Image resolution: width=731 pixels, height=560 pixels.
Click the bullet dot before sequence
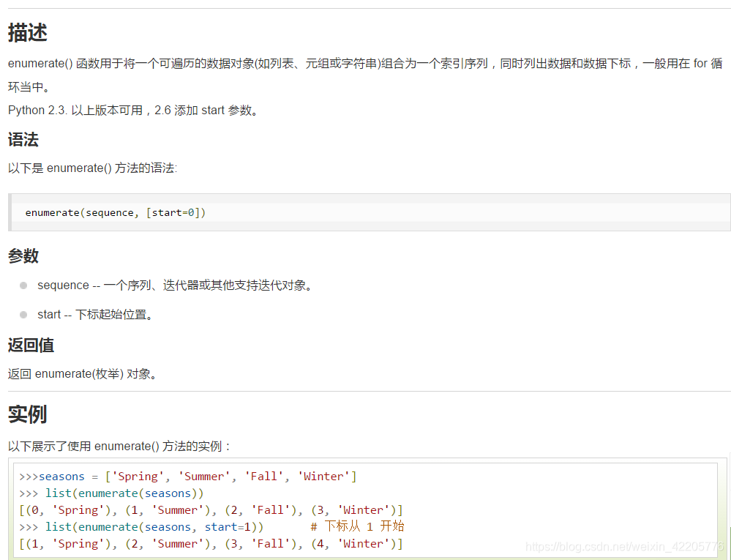(23, 285)
